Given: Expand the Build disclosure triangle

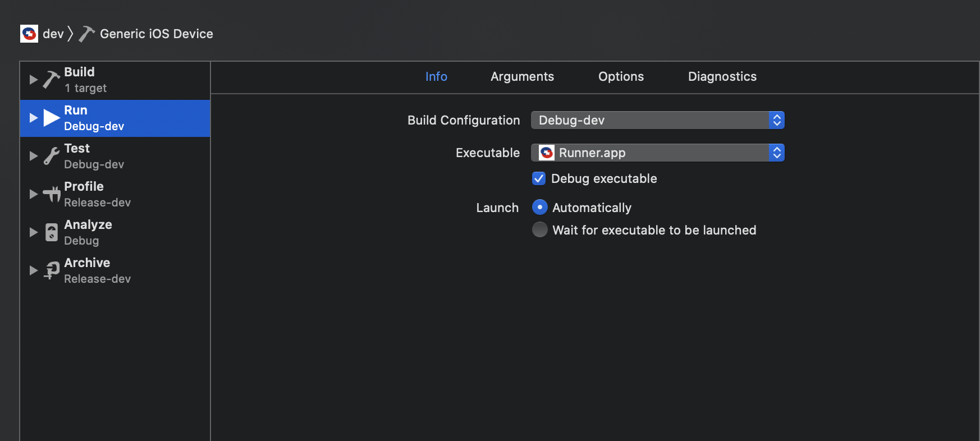Looking at the screenshot, I should (x=33, y=80).
